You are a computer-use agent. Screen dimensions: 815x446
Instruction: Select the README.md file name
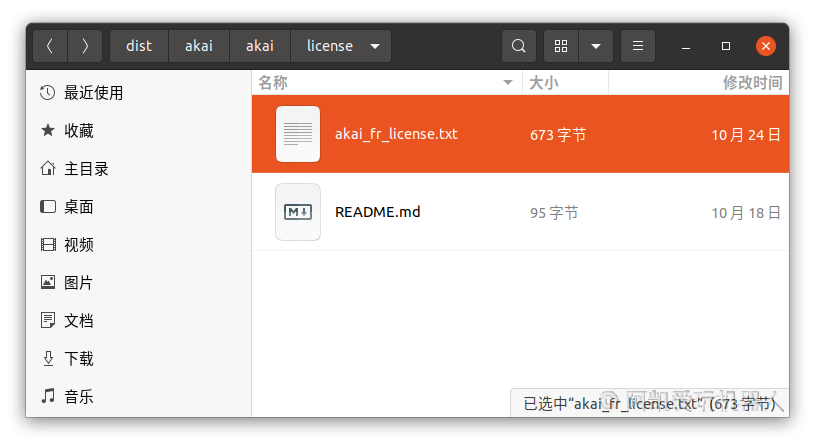tap(378, 212)
